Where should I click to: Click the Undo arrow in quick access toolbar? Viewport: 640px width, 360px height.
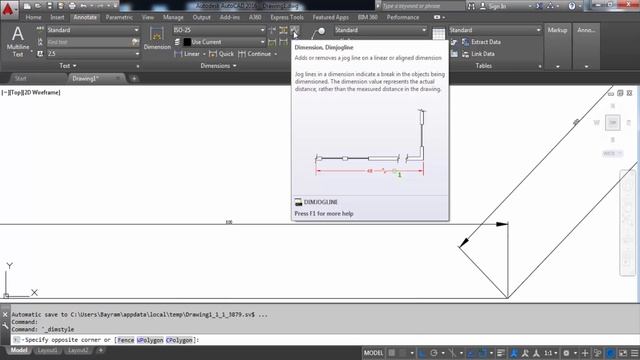(83, 6)
